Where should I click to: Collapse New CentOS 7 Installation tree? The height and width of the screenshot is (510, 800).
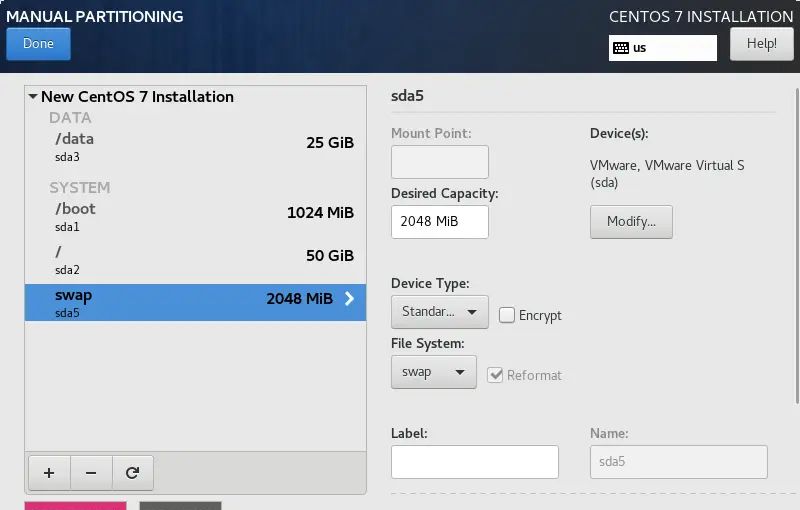[33, 96]
